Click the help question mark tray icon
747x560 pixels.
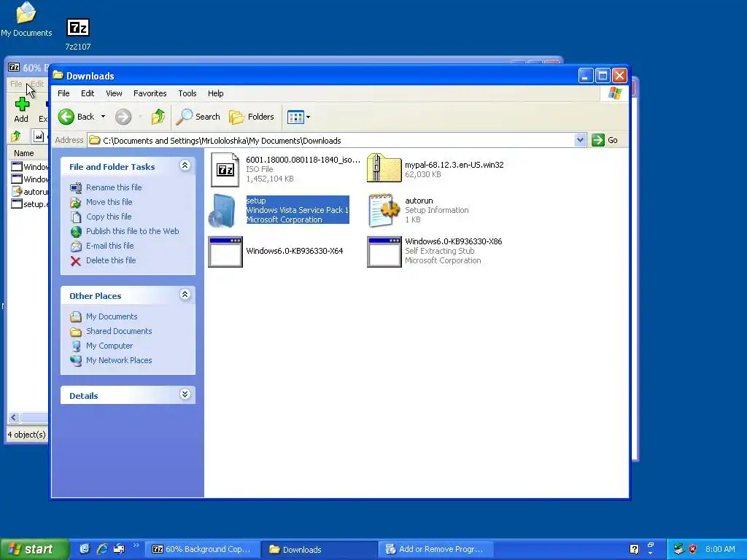coord(634,549)
